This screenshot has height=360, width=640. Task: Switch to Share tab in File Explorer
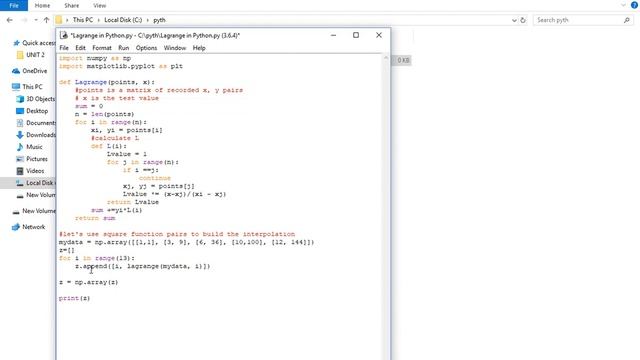[x=71, y=5]
